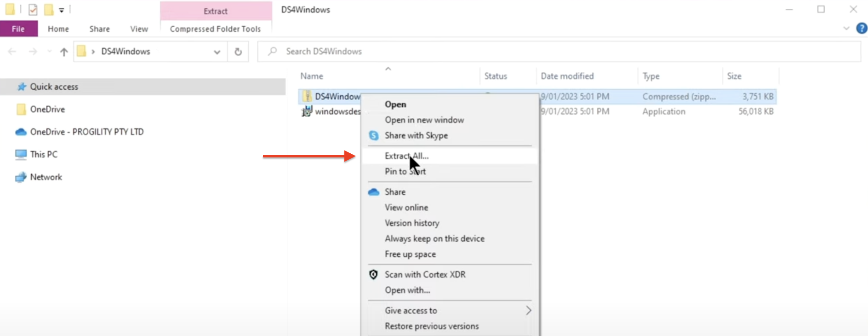The image size is (868, 336).
Task: Click the folder icon in the address bar
Action: pyautogui.click(x=81, y=51)
